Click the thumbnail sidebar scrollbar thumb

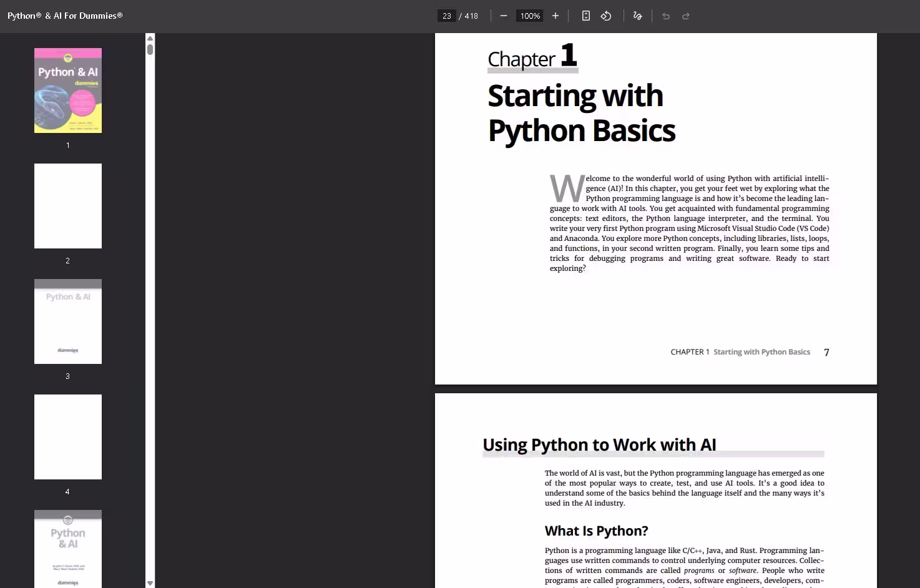point(150,49)
